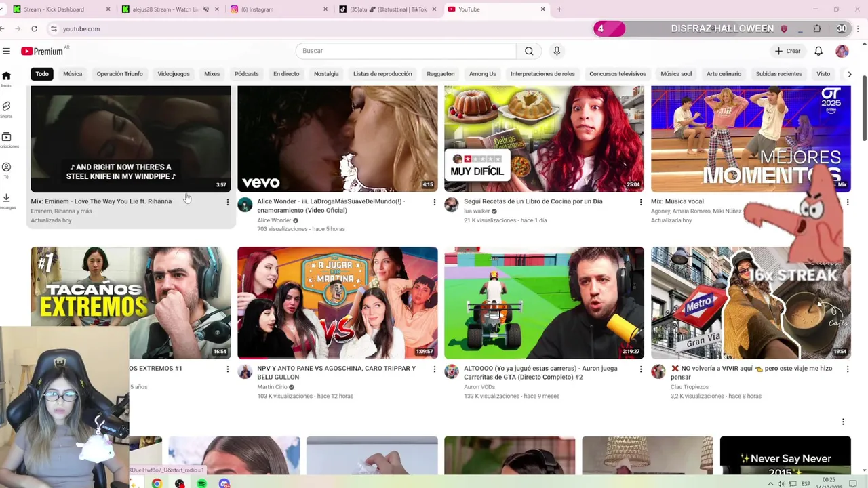Viewport: 868px width, 488px height.
Task: Expand the hidden system tray icons
Action: click(x=770, y=483)
